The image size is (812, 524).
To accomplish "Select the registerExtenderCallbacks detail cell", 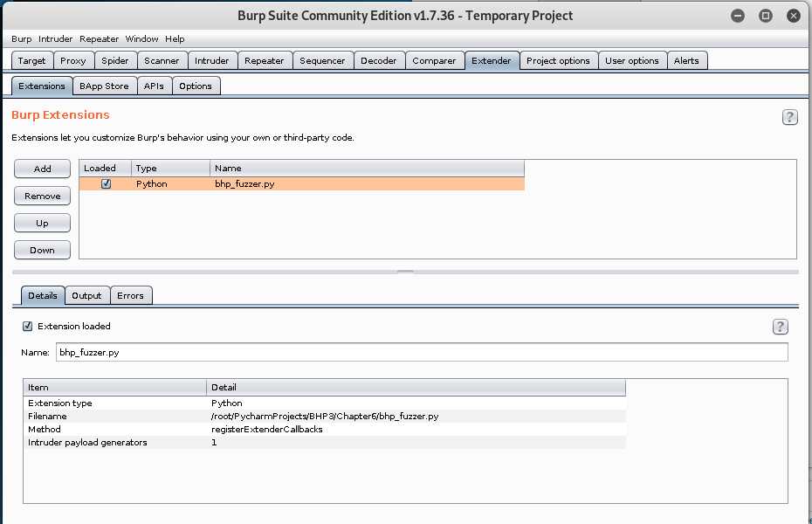I will pos(267,430).
